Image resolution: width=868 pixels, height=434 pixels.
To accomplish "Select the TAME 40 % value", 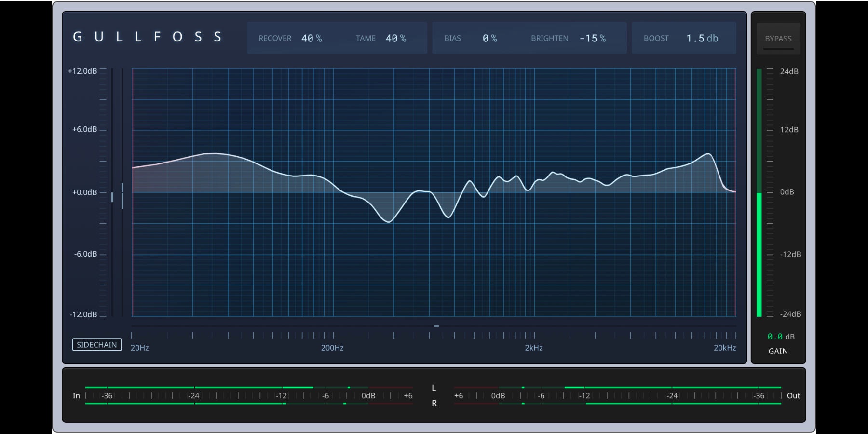I will point(395,38).
